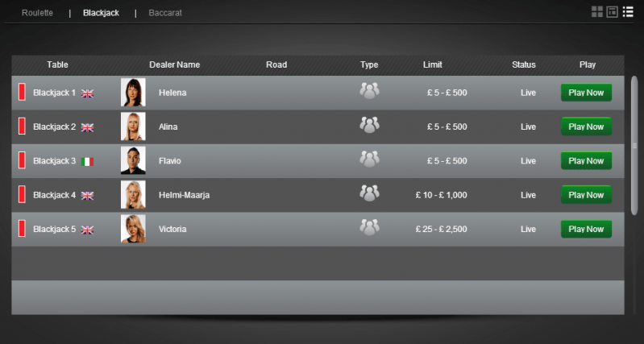Click the Dealer Name column header
The image size is (644, 344).
[175, 64]
